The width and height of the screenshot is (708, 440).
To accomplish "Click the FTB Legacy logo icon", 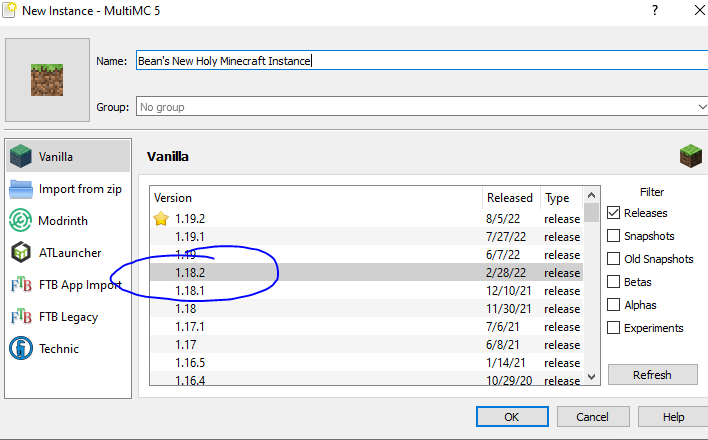I will (21, 317).
